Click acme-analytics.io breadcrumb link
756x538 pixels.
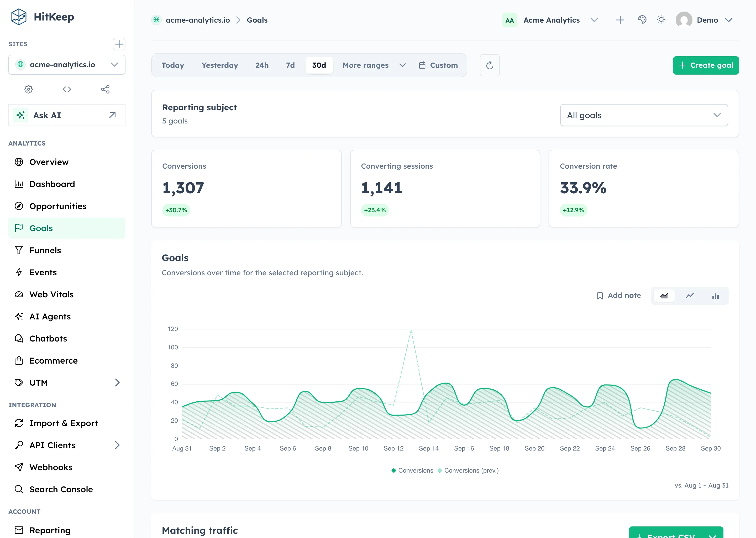tap(198, 20)
